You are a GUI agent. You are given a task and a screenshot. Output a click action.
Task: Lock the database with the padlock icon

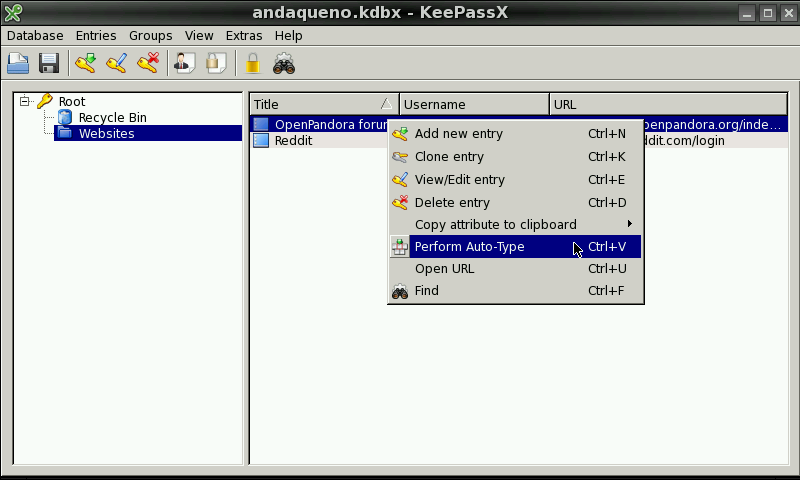[x=253, y=64]
